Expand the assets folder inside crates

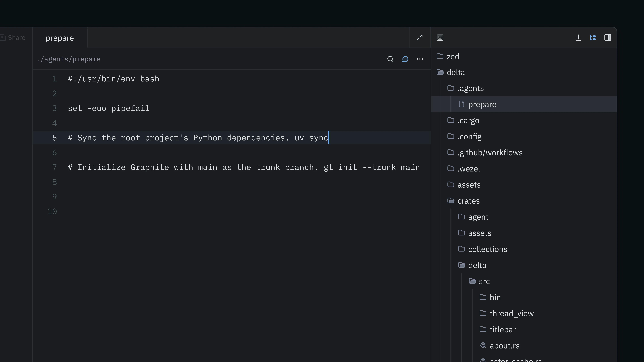[x=524, y=233]
